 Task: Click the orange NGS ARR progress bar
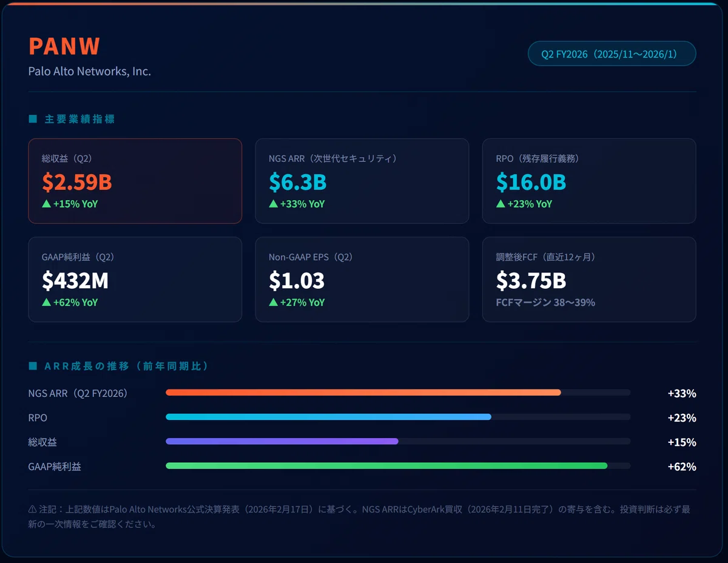[363, 393]
